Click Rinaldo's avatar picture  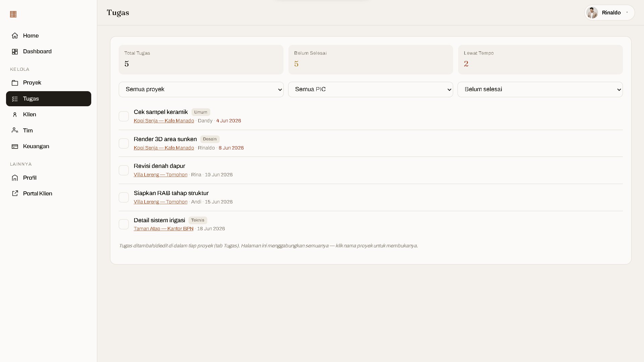coord(592,13)
